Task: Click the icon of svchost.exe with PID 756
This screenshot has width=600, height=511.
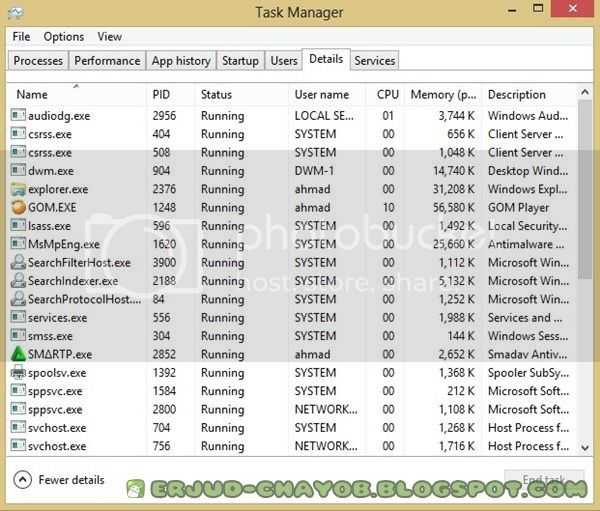Action: (18, 446)
